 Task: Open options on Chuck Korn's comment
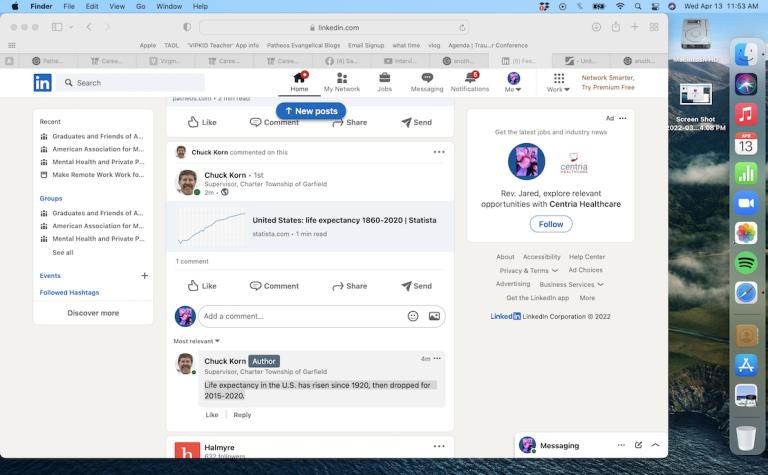click(437, 358)
